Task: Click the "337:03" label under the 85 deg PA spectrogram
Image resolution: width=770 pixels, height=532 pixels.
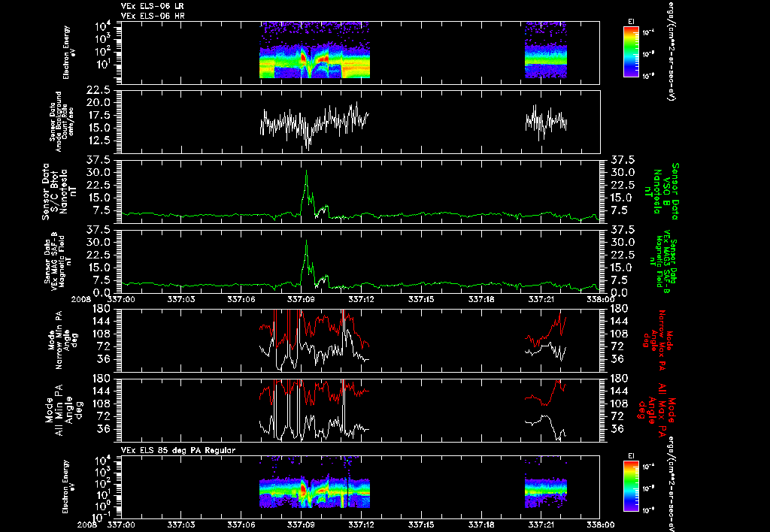Action: pyautogui.click(x=180, y=524)
